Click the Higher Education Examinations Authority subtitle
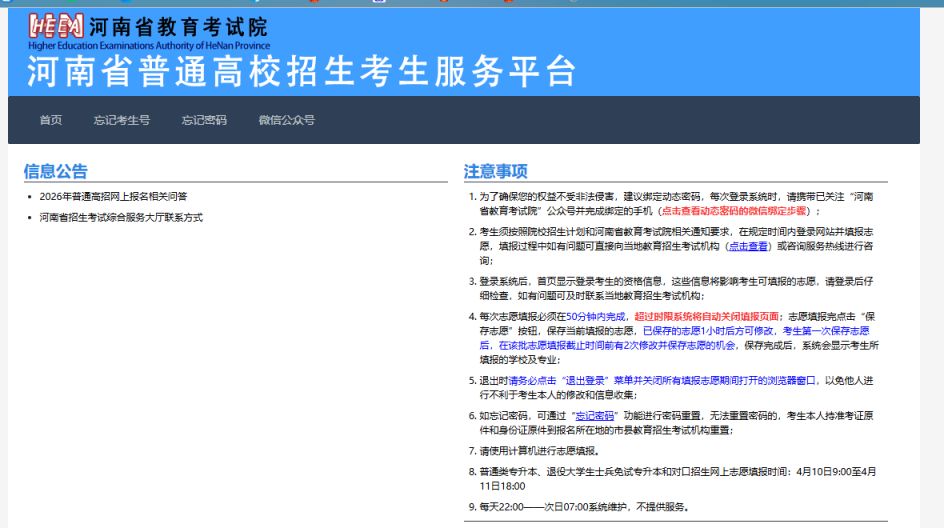This screenshot has height=528, width=944. coord(149,46)
